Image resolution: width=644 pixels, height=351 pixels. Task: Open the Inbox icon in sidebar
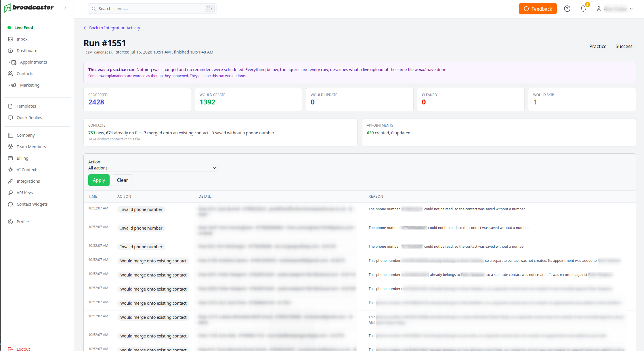(x=10, y=39)
